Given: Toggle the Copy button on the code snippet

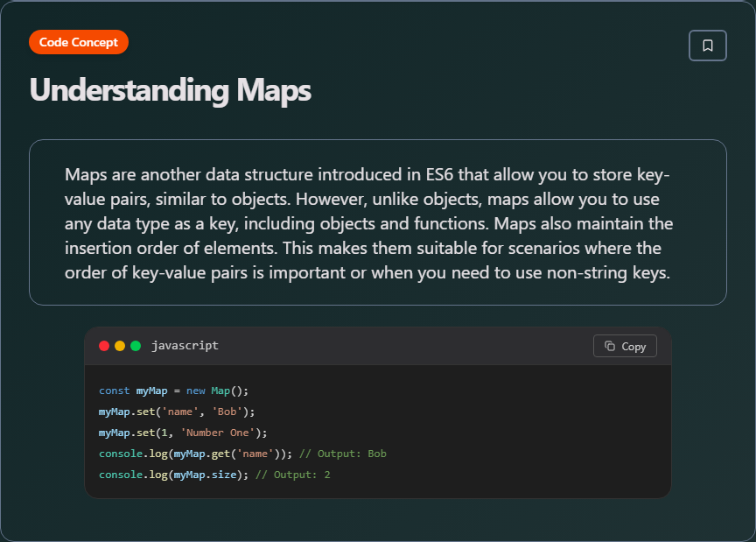Looking at the screenshot, I should [x=625, y=346].
